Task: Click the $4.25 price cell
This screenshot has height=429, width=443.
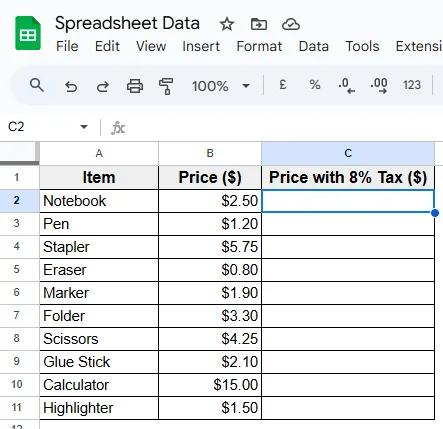Action: 210,339
